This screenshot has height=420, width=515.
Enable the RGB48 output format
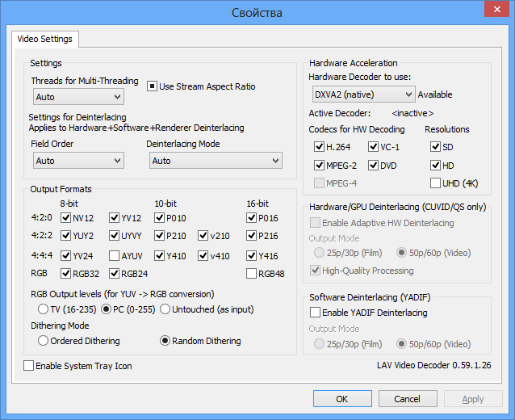click(x=252, y=274)
